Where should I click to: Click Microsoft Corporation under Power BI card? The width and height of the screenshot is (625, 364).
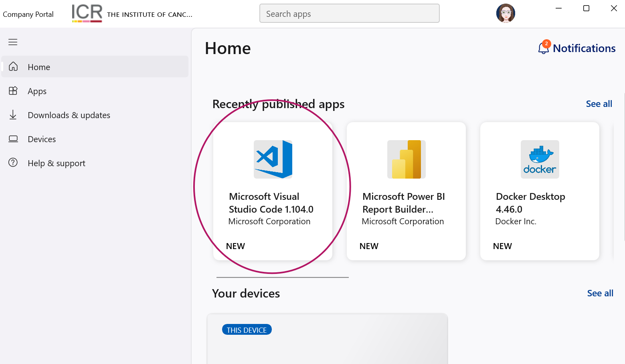tap(403, 221)
